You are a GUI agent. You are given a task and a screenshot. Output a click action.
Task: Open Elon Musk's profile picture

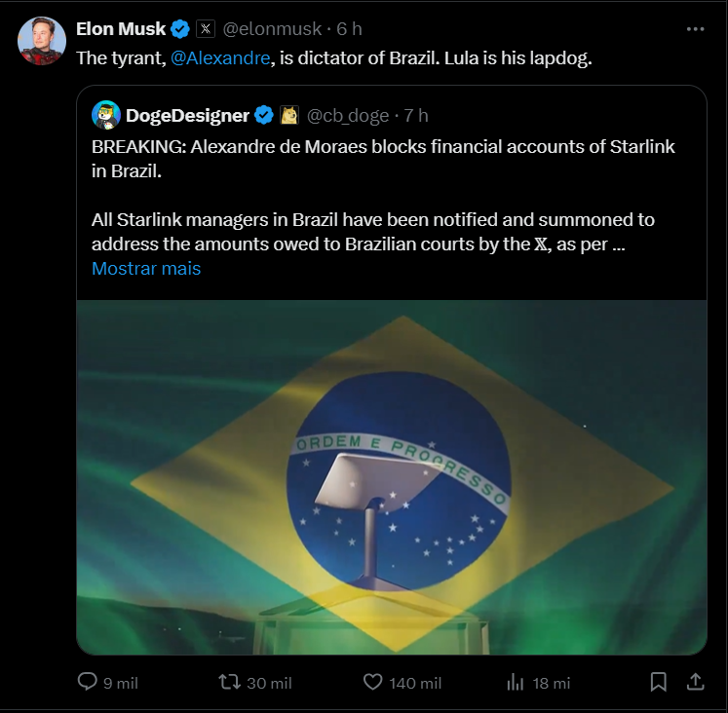click(42, 41)
